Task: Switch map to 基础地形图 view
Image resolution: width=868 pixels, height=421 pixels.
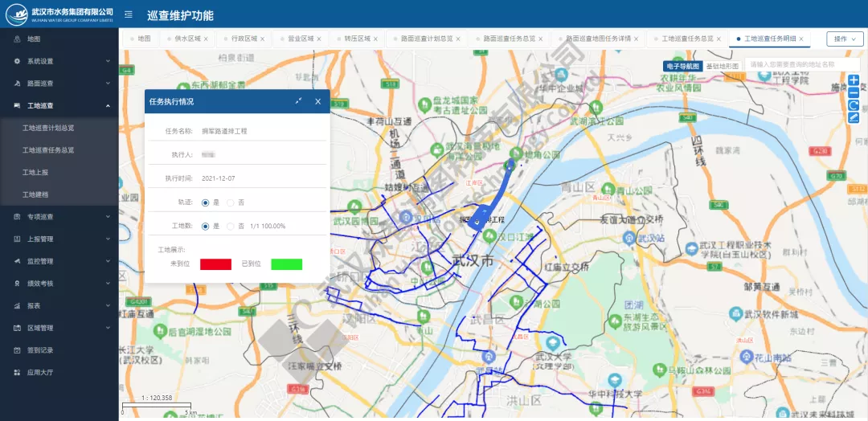Action: (722, 66)
